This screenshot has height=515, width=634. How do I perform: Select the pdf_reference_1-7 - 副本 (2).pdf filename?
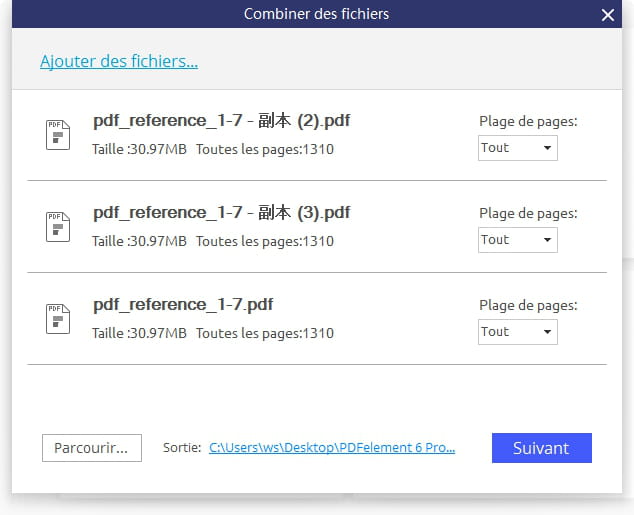222,120
